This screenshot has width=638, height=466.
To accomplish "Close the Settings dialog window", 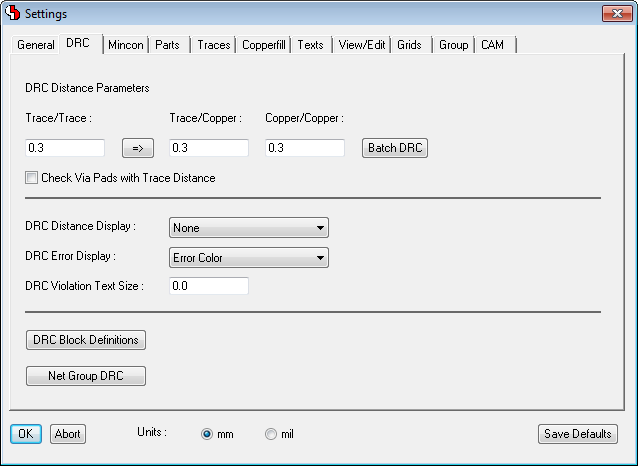I will 614,13.
